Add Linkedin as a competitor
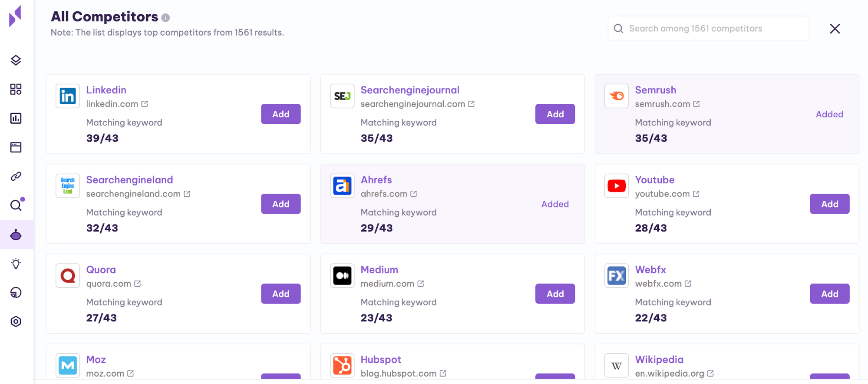The height and width of the screenshot is (384, 868). 281,114
